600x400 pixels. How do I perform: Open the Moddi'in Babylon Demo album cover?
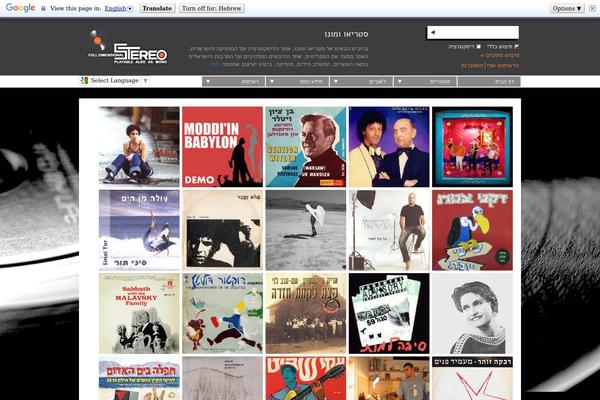(222, 147)
